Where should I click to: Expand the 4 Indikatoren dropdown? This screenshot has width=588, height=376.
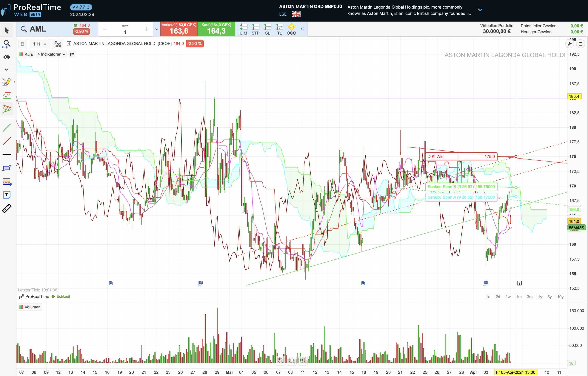[x=51, y=54]
